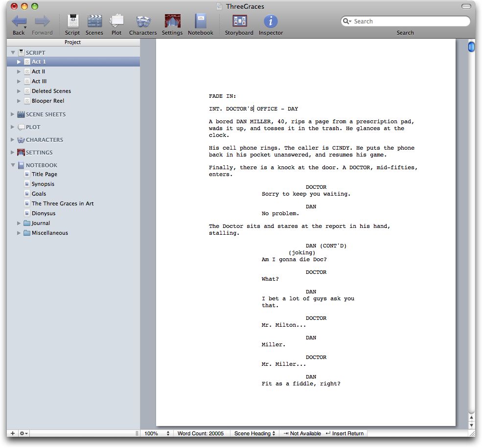
Task: Expand the SETTINGS section triangle
Action: coord(13,152)
